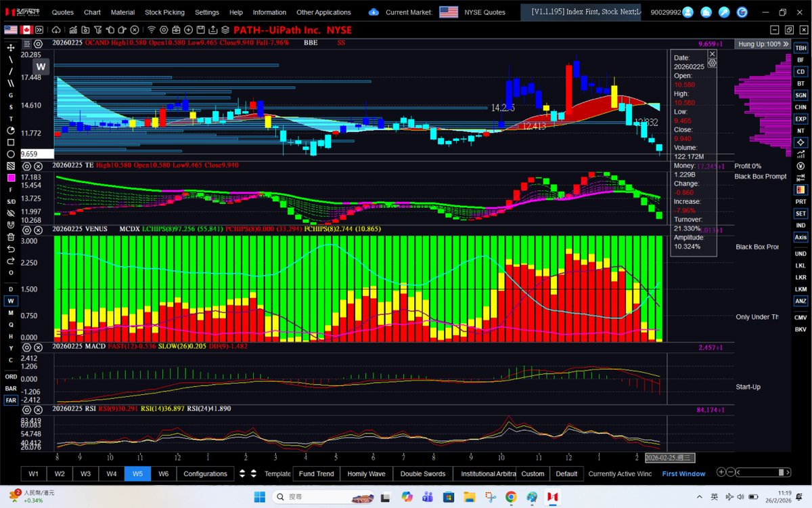Close the TE indicator pane

pyautogui.click(x=38, y=165)
